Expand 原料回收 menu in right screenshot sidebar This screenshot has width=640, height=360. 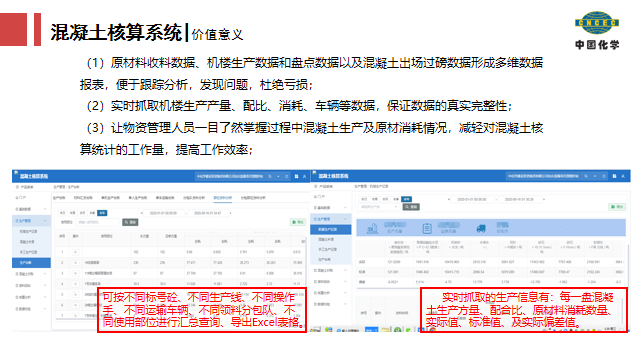coord(330,282)
